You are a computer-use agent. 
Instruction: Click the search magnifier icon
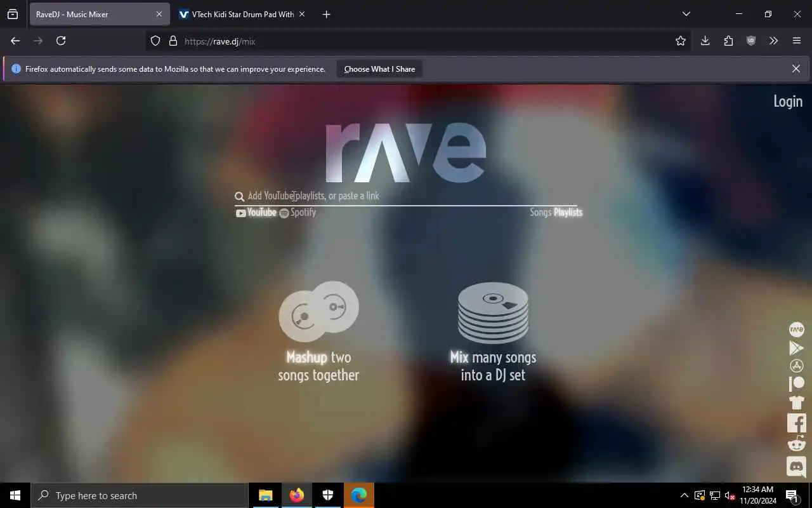[239, 197]
